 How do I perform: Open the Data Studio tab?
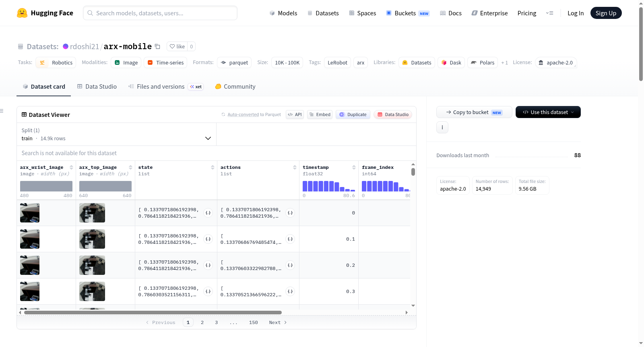click(x=97, y=87)
